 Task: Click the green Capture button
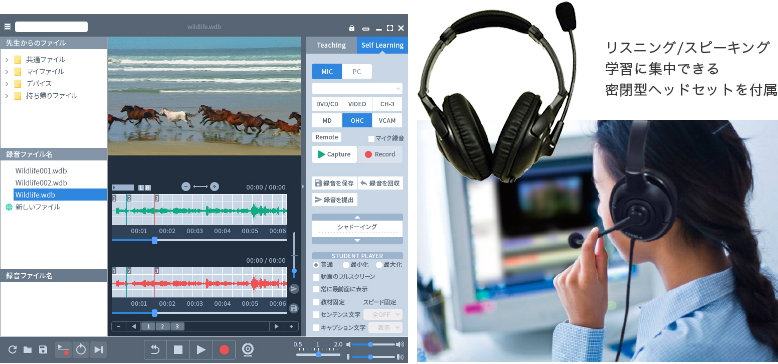pos(334,154)
